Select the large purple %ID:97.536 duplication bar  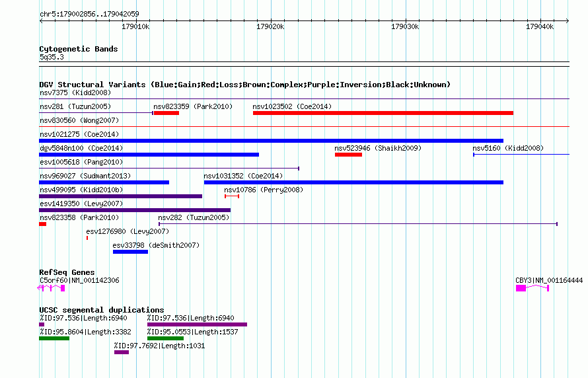[x=198, y=324]
